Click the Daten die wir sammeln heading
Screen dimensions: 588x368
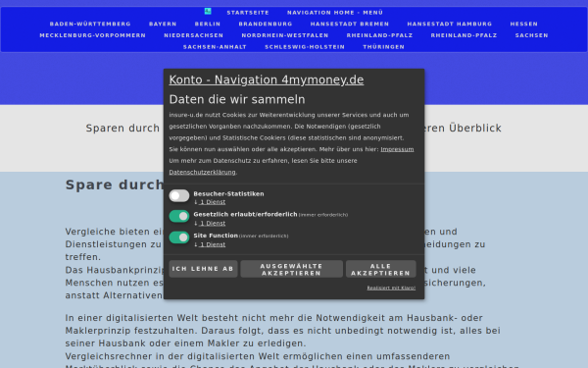click(237, 99)
